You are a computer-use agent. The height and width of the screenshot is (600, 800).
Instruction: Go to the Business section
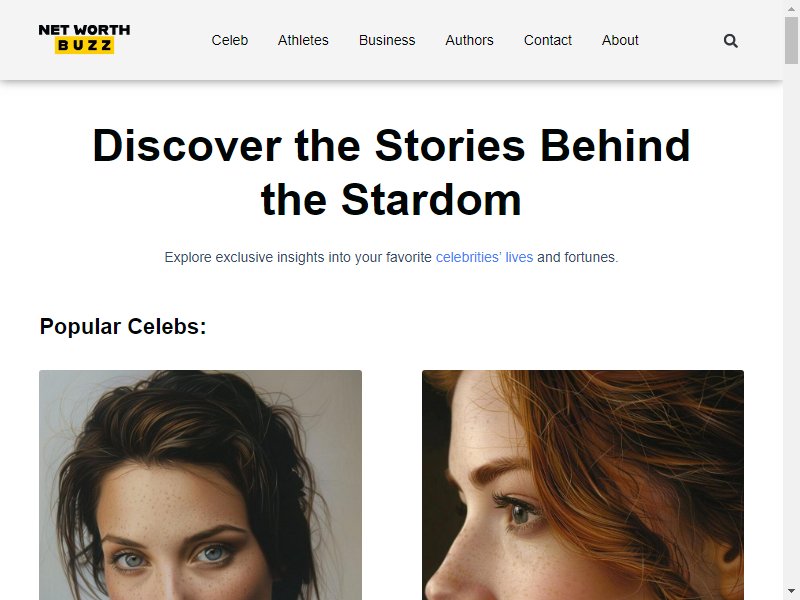tap(387, 40)
